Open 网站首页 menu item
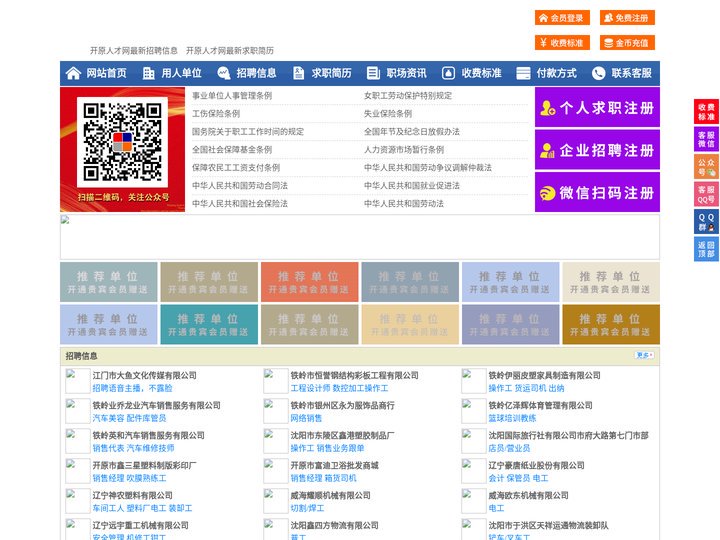The image size is (720, 540). (x=107, y=73)
